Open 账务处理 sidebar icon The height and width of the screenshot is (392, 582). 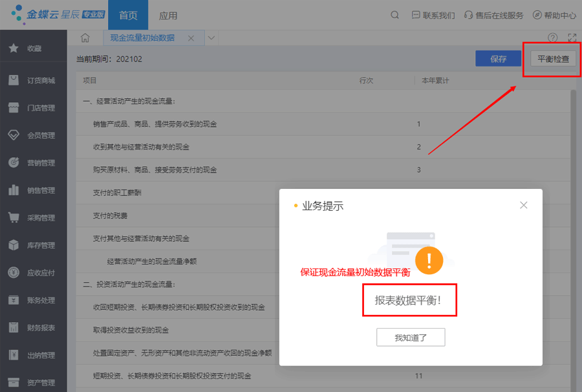[x=14, y=300]
